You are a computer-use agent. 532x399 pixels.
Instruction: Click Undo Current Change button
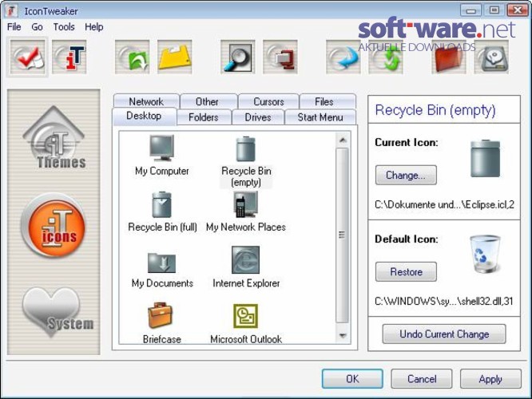(x=444, y=334)
